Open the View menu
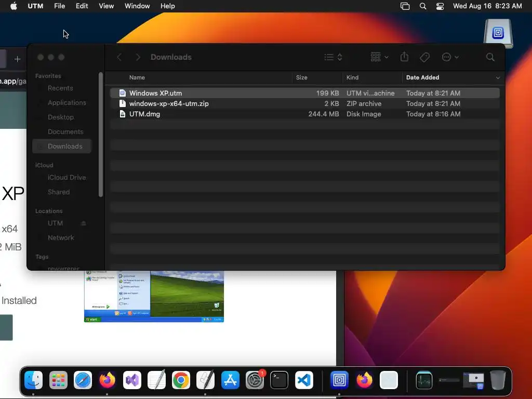The width and height of the screenshot is (532, 399). tap(106, 6)
